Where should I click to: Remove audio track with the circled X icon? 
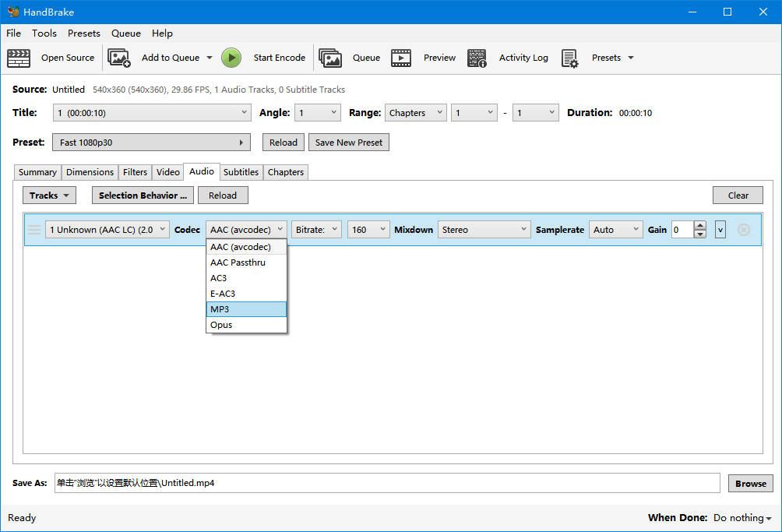coord(743,230)
